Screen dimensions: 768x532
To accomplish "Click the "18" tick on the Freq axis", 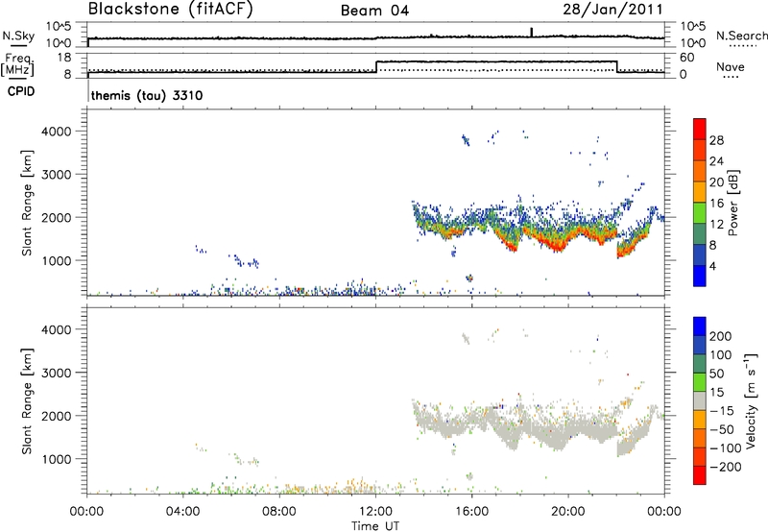I will tap(64, 58).
